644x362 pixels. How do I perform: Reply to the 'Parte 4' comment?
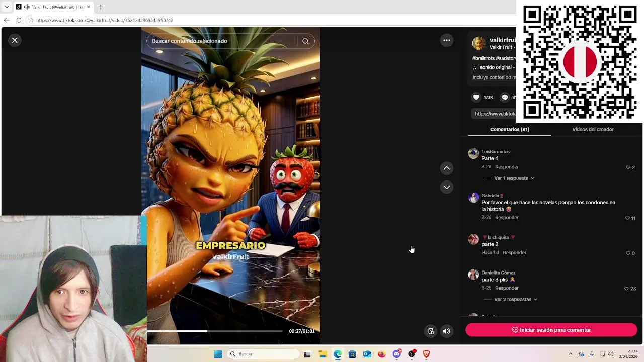tap(507, 167)
